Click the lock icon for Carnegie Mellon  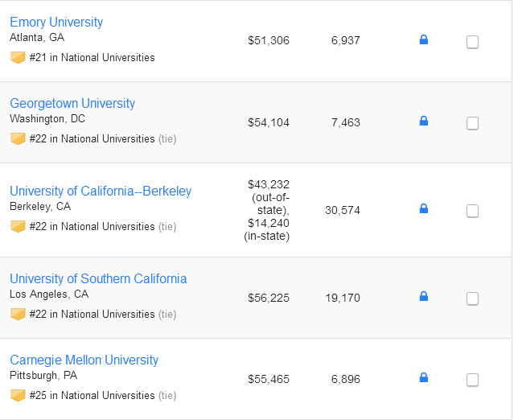[424, 378]
